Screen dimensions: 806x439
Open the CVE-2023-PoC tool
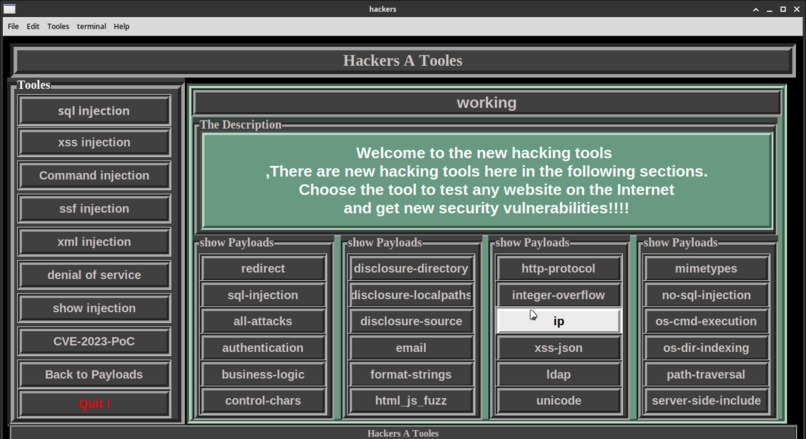94,341
